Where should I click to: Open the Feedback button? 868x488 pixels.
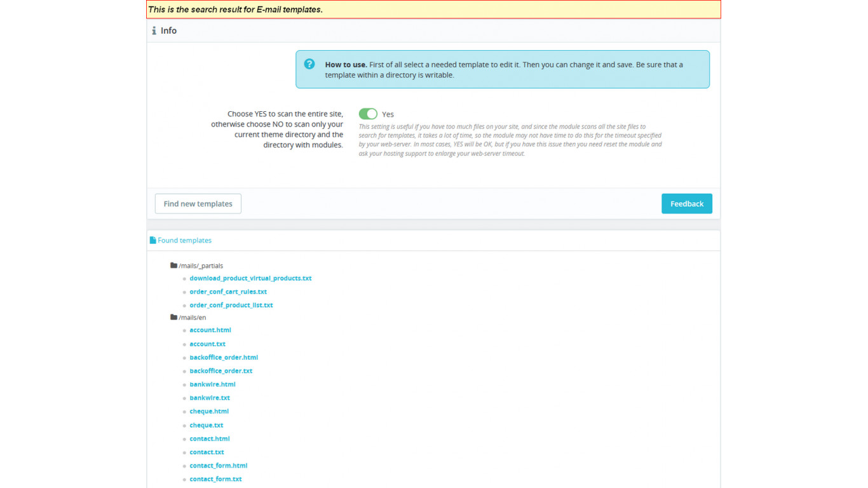(x=686, y=203)
